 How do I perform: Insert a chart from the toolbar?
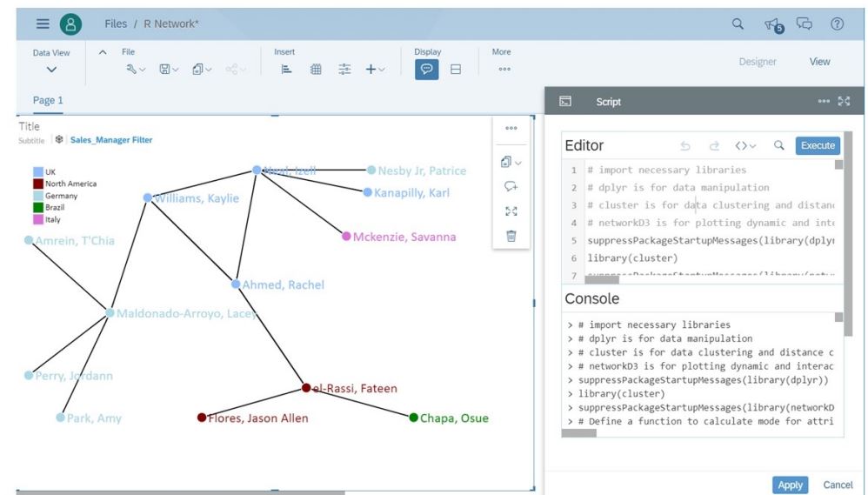click(285, 70)
